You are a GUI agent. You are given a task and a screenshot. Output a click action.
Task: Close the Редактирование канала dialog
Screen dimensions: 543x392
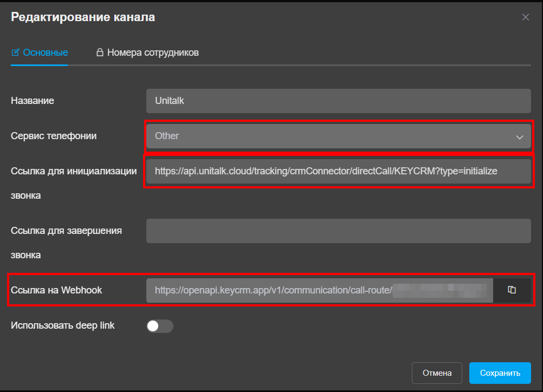tap(525, 17)
